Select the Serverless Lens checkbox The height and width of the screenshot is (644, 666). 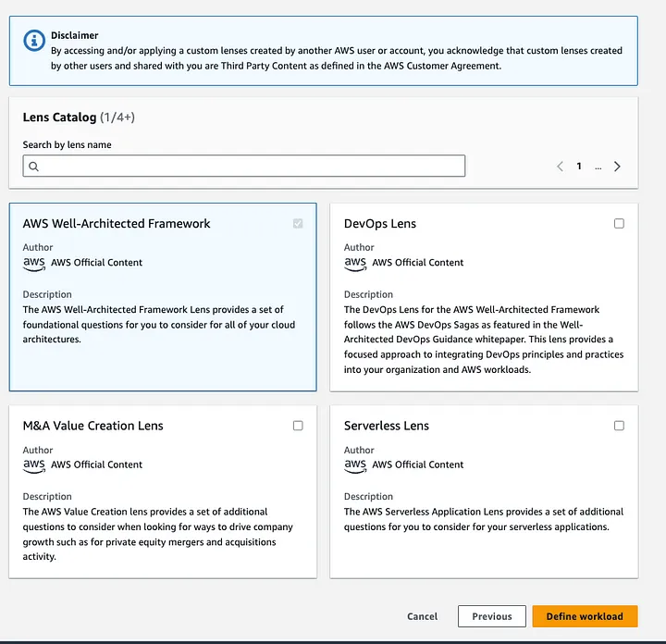[619, 426]
